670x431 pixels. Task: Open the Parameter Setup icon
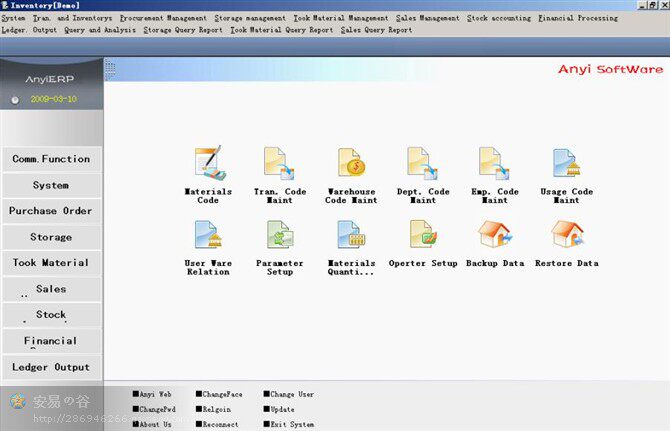pyautogui.click(x=280, y=235)
